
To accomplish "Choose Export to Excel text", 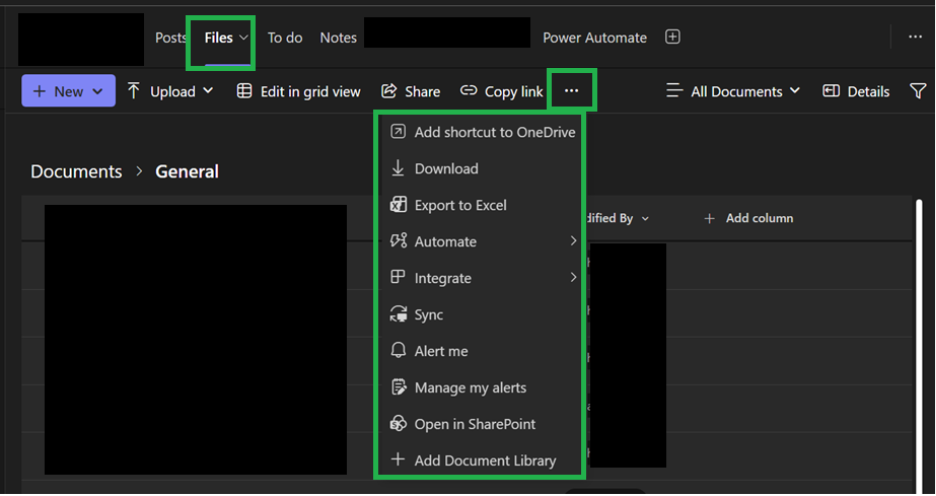I will point(461,205).
